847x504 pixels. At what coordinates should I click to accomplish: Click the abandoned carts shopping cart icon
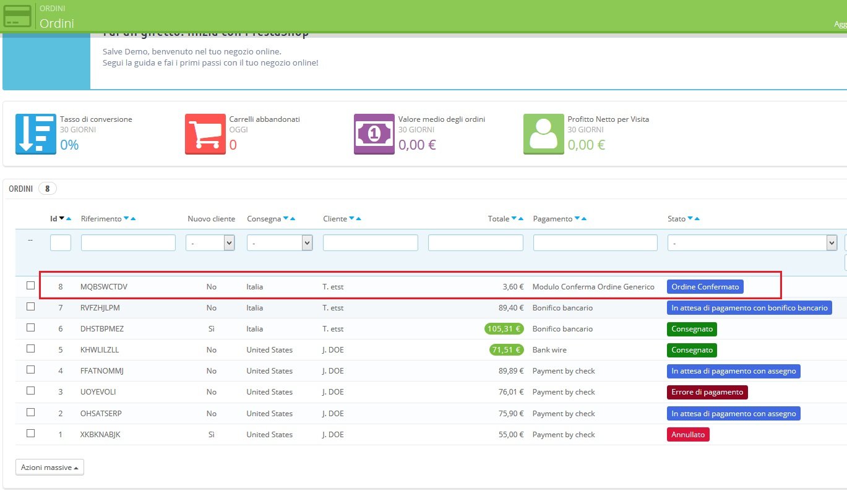(205, 134)
